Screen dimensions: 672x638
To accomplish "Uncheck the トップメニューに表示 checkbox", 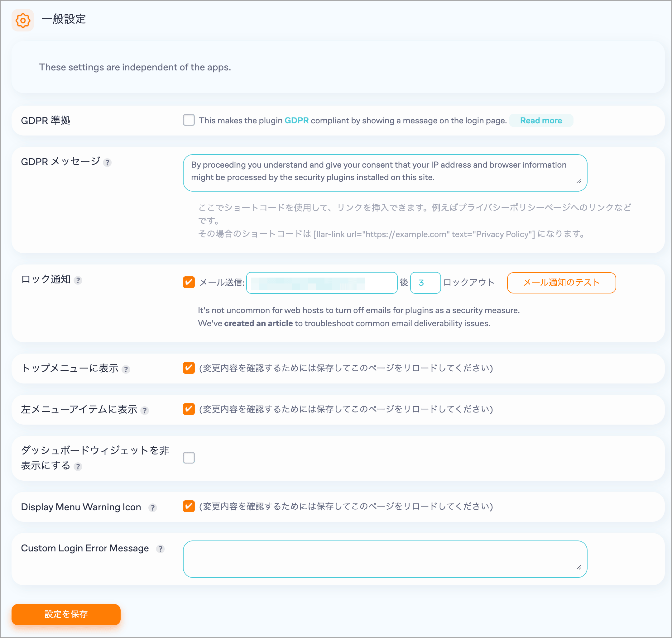I will pyautogui.click(x=189, y=368).
